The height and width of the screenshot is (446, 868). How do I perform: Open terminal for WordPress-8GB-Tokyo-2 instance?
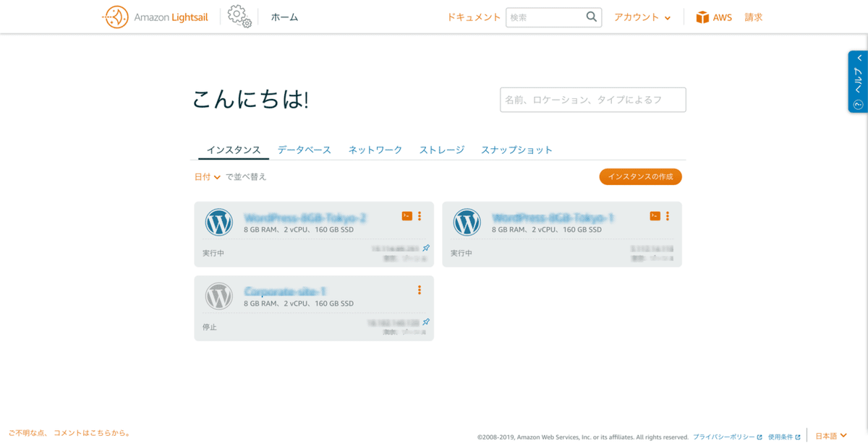click(x=407, y=216)
